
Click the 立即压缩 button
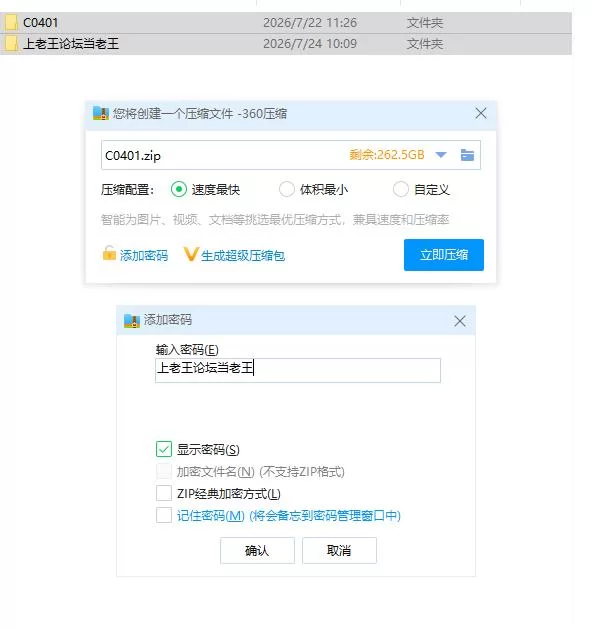tap(444, 255)
